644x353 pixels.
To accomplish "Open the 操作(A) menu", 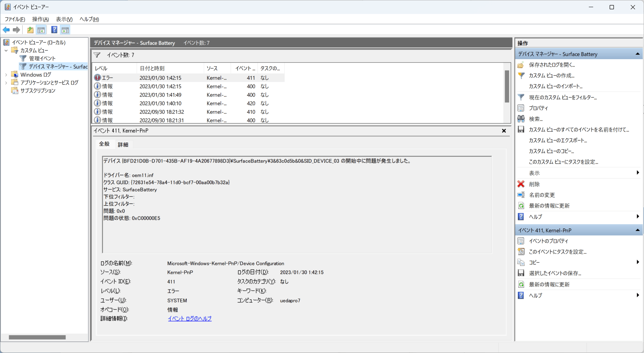I will tap(40, 19).
